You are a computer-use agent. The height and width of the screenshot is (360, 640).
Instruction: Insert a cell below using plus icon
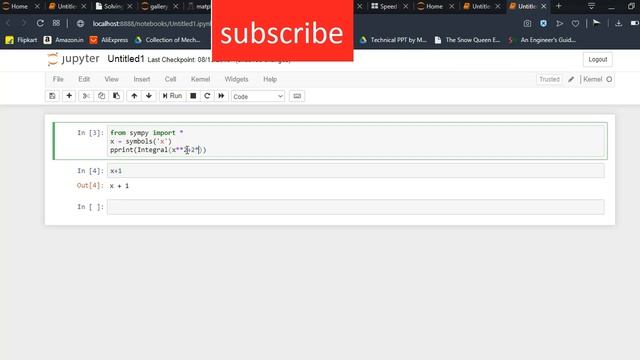(69, 96)
